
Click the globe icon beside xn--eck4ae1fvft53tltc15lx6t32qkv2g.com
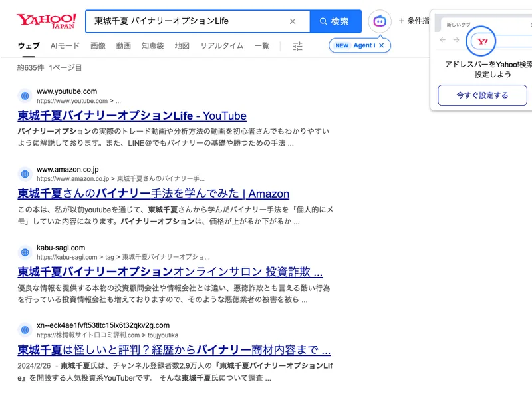pyautogui.click(x=25, y=330)
